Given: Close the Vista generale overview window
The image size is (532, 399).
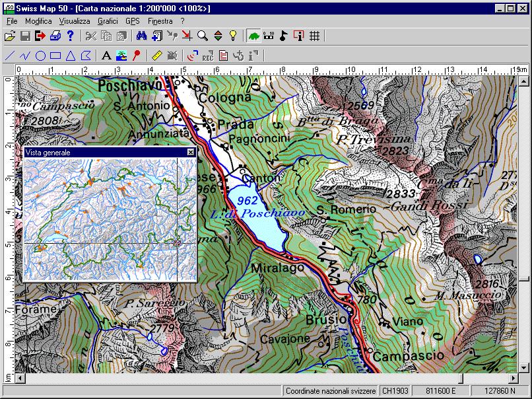Looking at the screenshot, I should tap(191, 153).
